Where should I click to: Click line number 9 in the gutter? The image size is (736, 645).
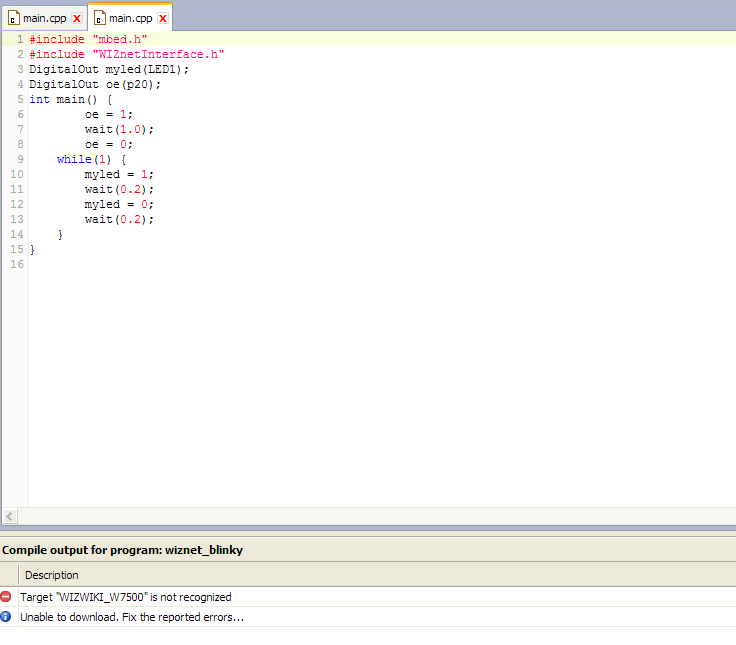[x=19, y=159]
